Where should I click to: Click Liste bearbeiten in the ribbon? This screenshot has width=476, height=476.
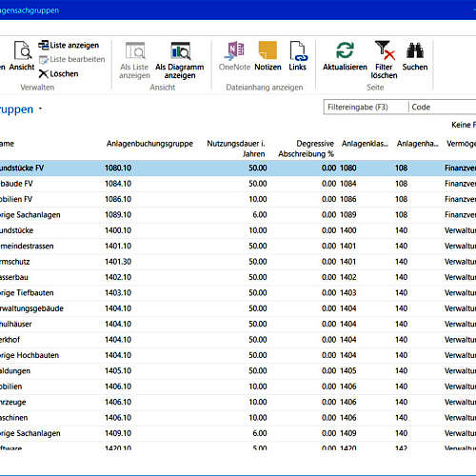pyautogui.click(x=72, y=59)
